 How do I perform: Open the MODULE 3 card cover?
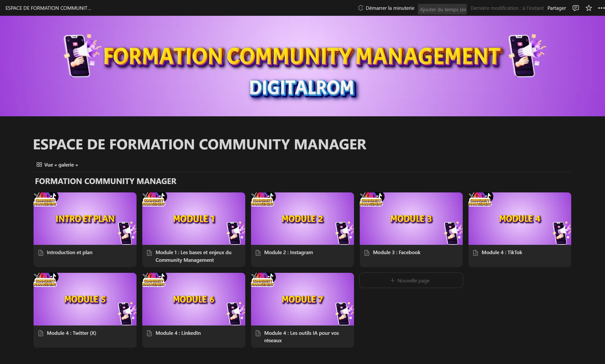point(411,218)
